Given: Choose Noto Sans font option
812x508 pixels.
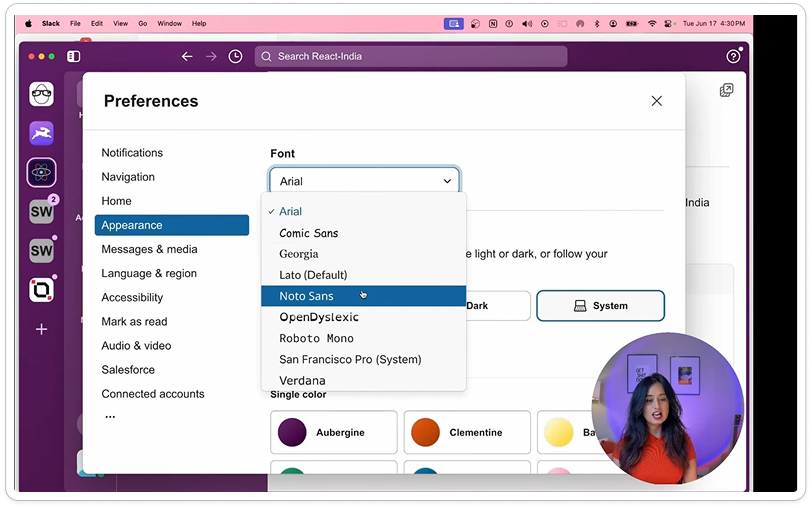Looking at the screenshot, I should point(364,296).
